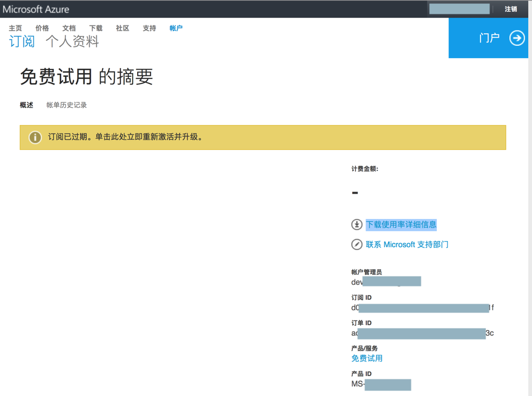The height and width of the screenshot is (396, 532).
Task: Click the expired subscription reactivate message
Action: tap(125, 137)
